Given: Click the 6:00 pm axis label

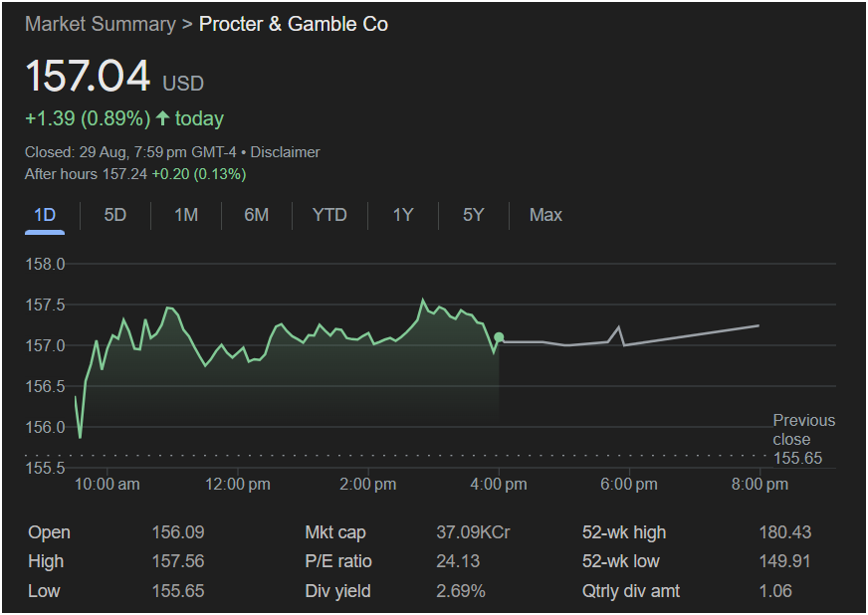Looking at the screenshot, I should [629, 485].
